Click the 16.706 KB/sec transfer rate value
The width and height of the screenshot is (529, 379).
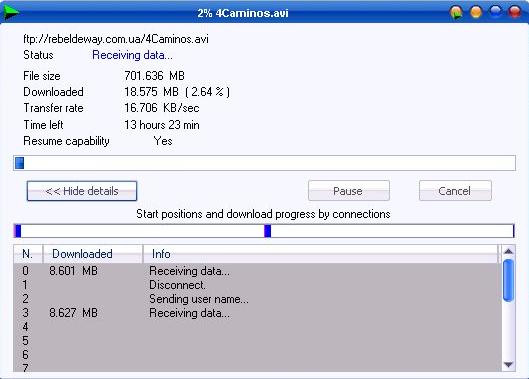point(162,108)
